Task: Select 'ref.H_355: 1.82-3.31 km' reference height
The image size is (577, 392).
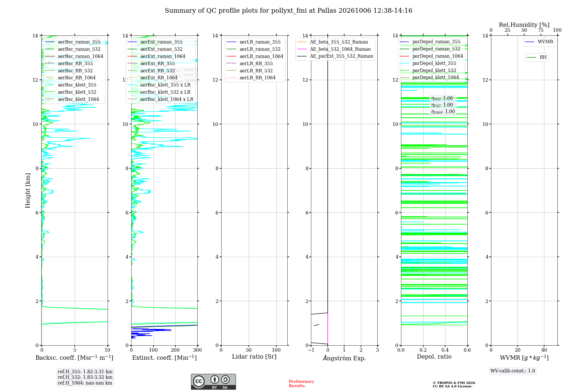Action: click(85, 372)
